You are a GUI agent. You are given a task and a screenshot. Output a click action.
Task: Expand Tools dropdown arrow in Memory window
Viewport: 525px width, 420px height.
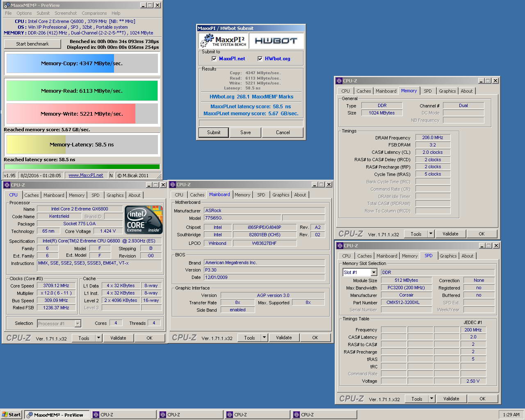tap(431, 234)
